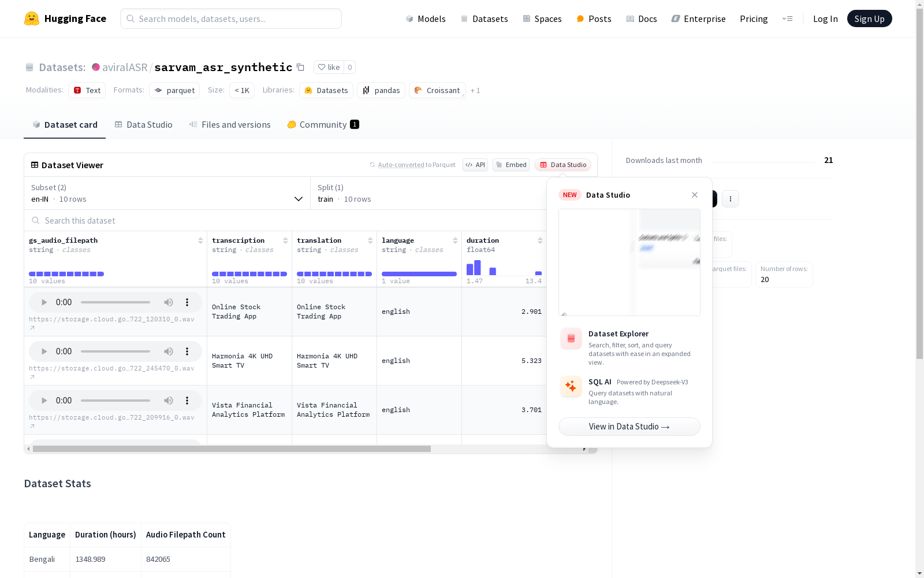This screenshot has height=578, width=924.
Task: Go to the Pricing page
Action: click(x=754, y=18)
